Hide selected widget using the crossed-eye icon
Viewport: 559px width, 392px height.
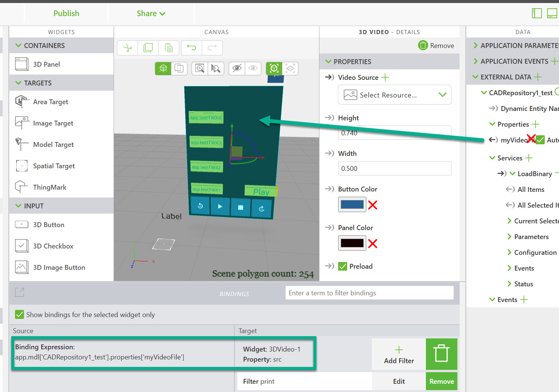[x=237, y=68]
